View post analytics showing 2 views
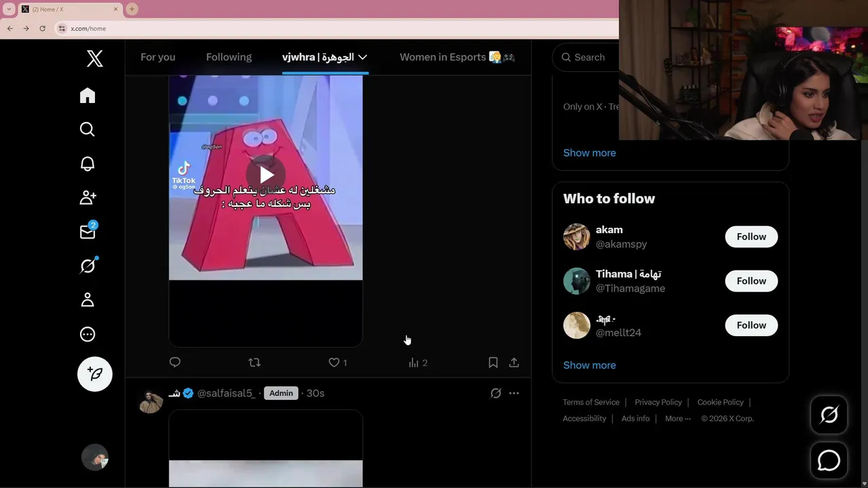Viewport: 868px width, 488px height. 418,363
